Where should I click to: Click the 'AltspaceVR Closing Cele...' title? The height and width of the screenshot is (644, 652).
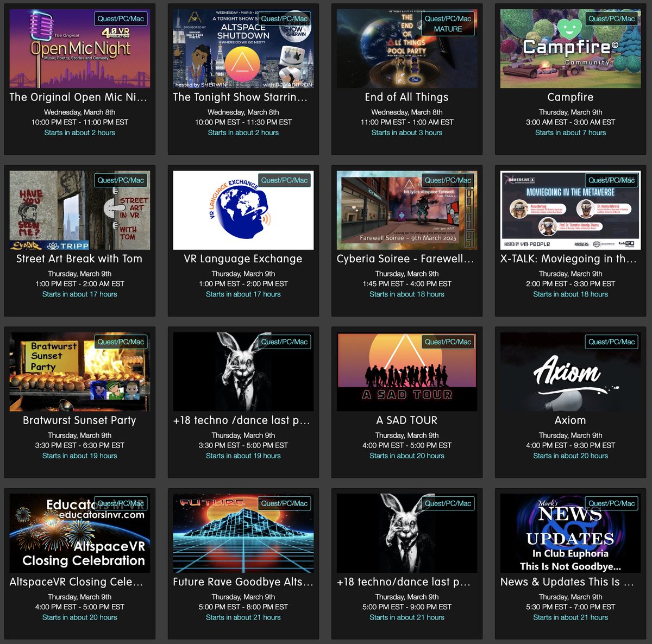click(77, 582)
